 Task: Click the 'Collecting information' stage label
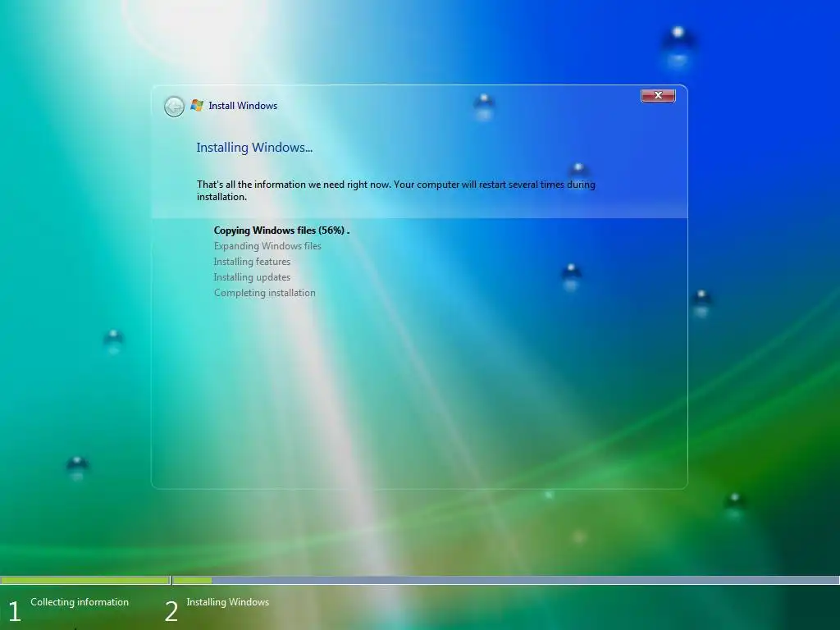click(x=80, y=601)
